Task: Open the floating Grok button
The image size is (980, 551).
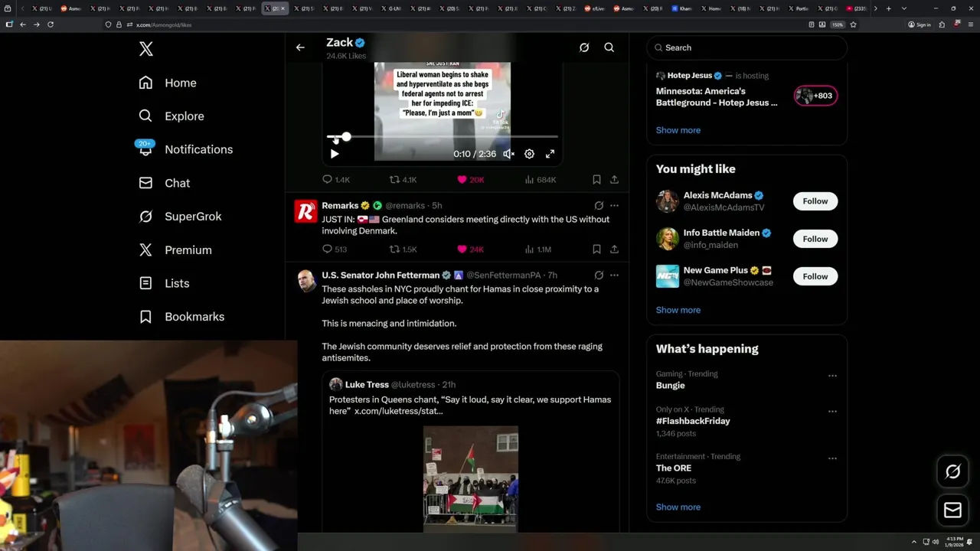Action: [952, 472]
